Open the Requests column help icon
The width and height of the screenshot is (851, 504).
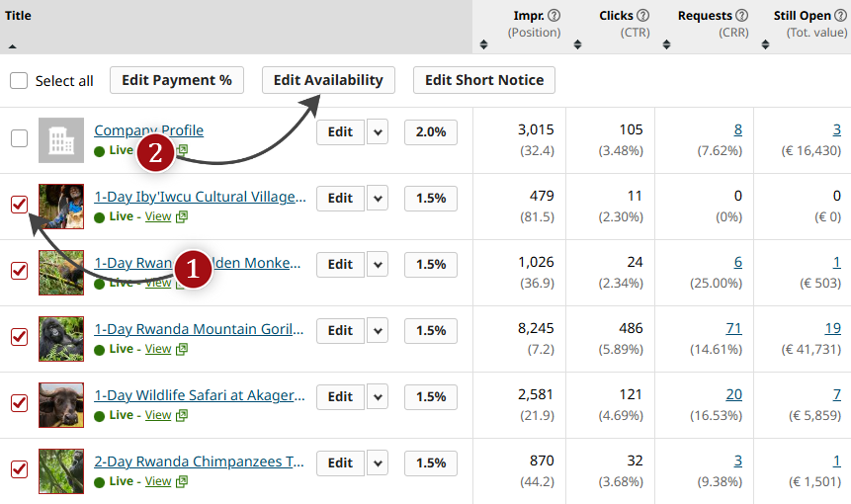[x=742, y=16]
